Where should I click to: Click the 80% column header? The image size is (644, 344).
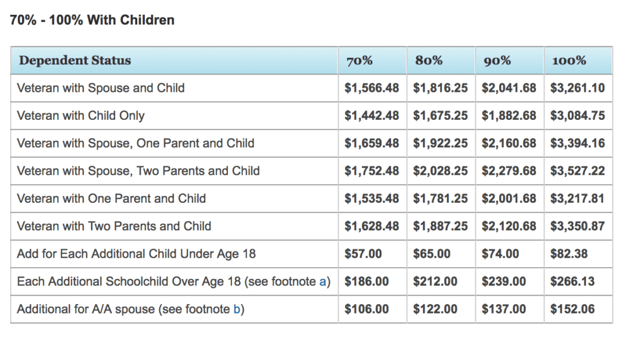tap(429, 60)
